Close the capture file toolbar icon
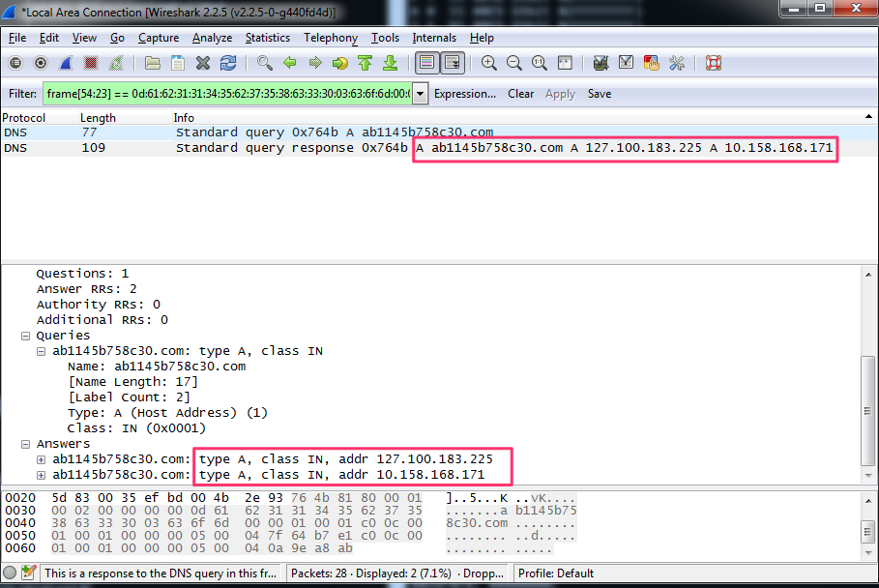This screenshot has height=588, width=879. [203, 63]
